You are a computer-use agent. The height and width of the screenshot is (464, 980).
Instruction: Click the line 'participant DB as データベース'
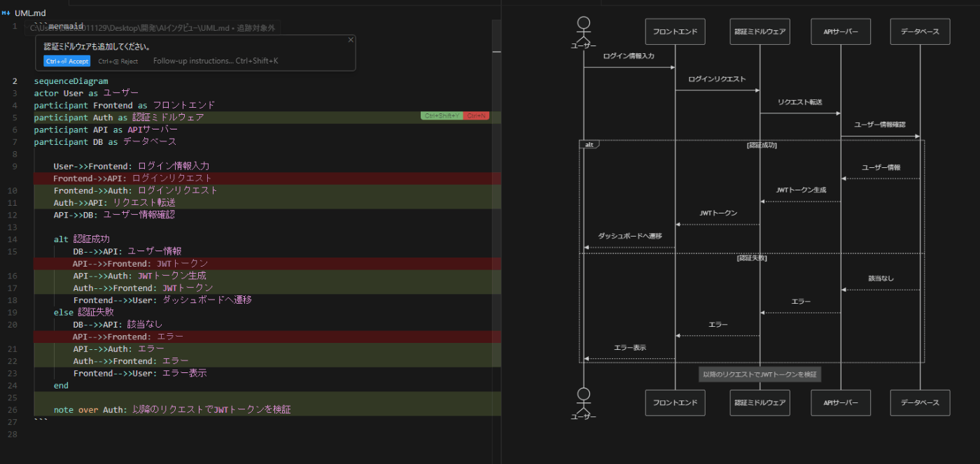click(105, 142)
